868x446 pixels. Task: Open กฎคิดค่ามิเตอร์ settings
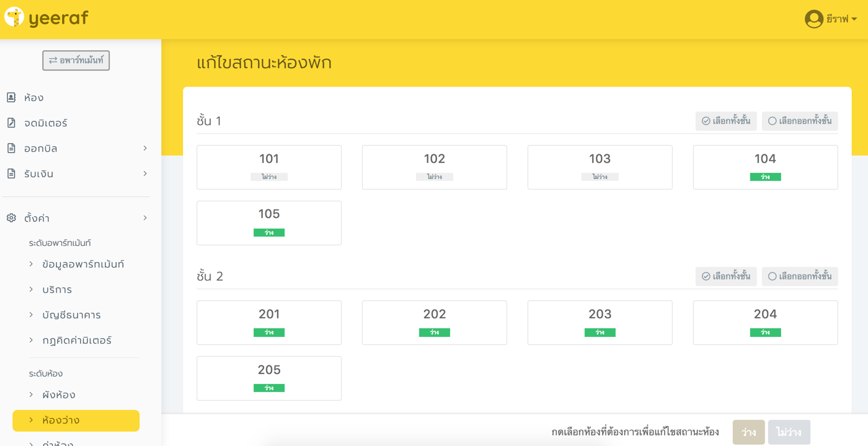point(77,340)
